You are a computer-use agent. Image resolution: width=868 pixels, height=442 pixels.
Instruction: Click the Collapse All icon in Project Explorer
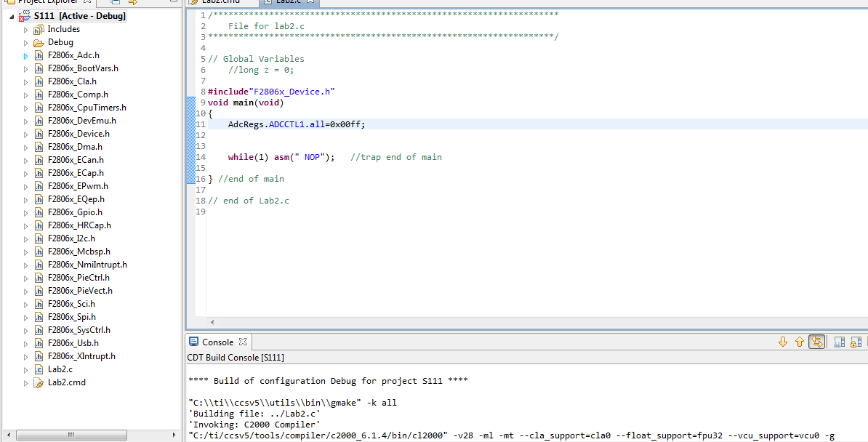114,3
